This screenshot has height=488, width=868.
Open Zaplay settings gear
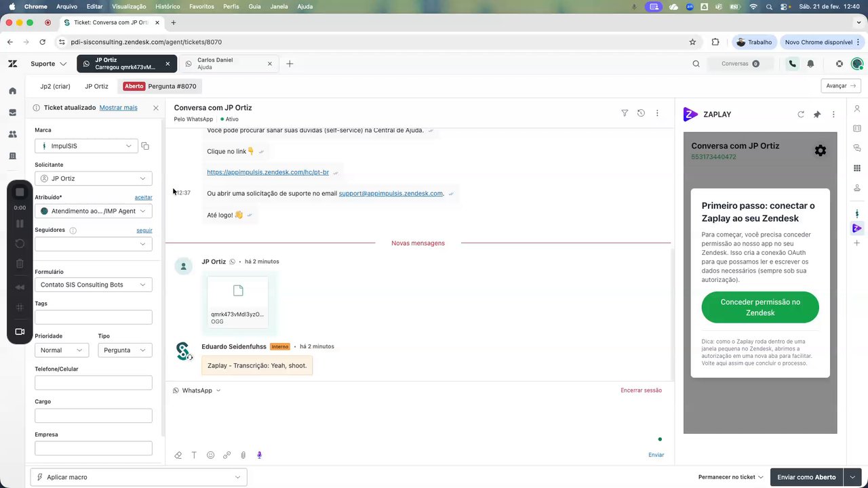[x=821, y=150]
